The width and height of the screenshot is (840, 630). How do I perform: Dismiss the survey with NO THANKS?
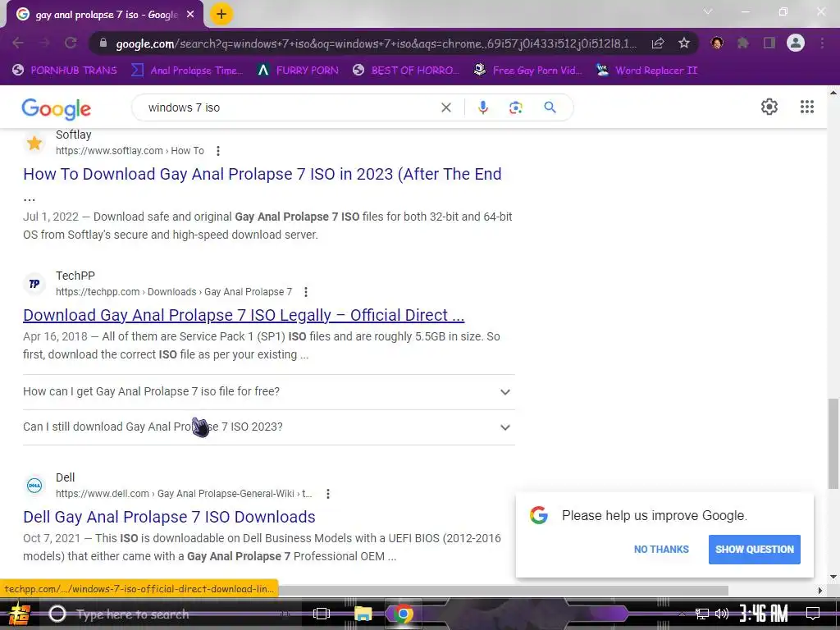coord(661,549)
